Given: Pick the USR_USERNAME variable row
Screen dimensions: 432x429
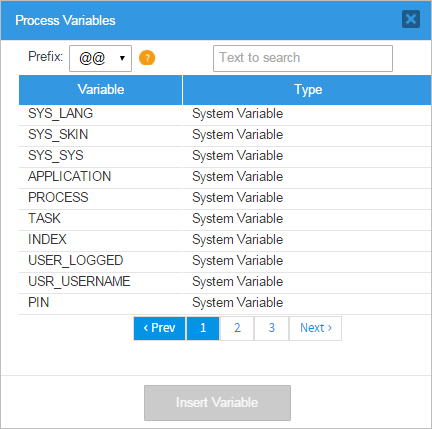Looking at the screenshot, I should click(225, 282).
